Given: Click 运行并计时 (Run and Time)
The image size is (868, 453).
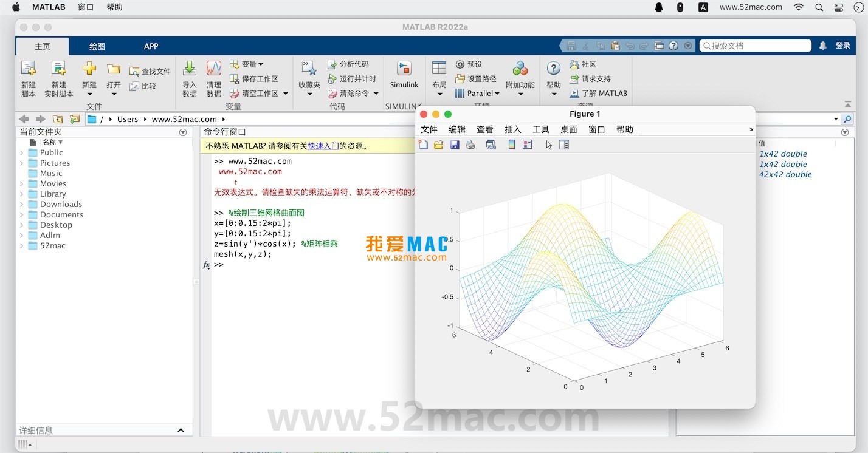Looking at the screenshot, I should click(x=352, y=79).
